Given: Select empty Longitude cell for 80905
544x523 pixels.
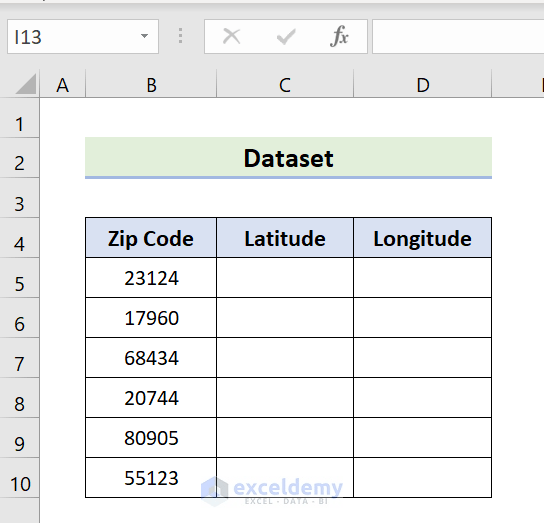Looking at the screenshot, I should coord(423,437).
